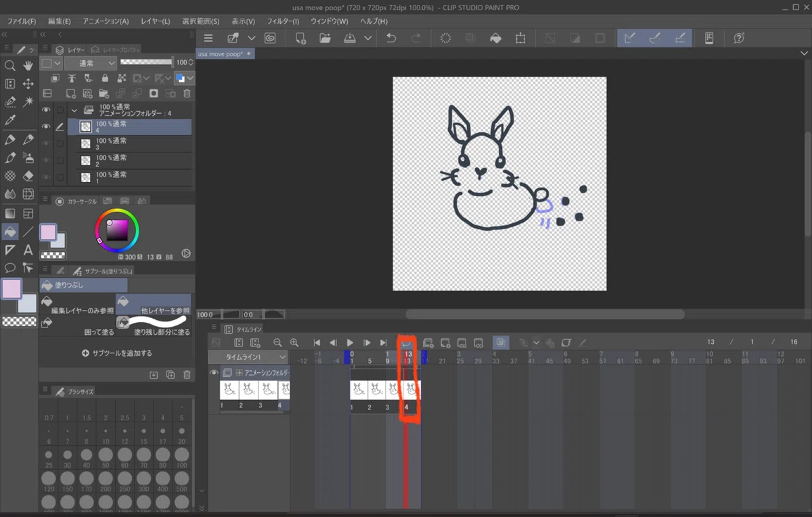812x517 pixels.
Task: Open the layer color dropdown arrow
Action: pos(190,78)
